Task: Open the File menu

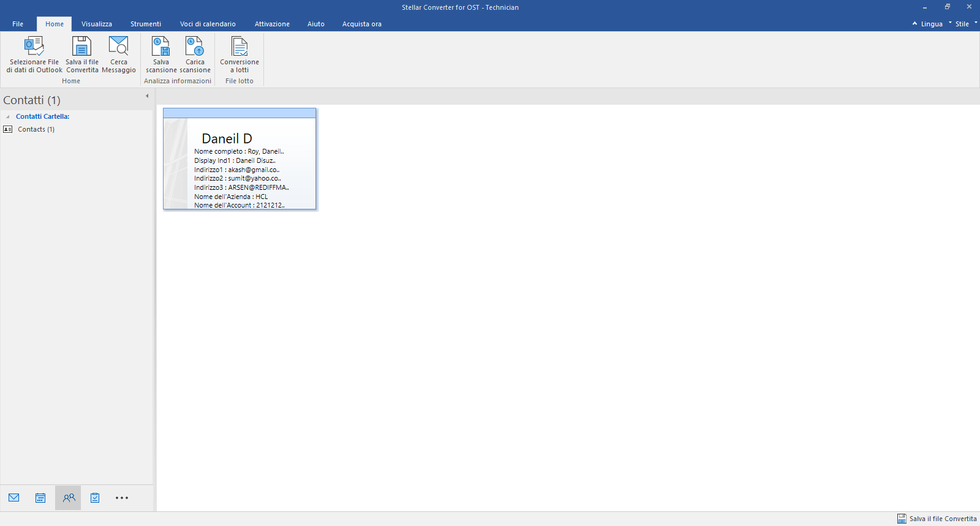Action: coord(18,24)
